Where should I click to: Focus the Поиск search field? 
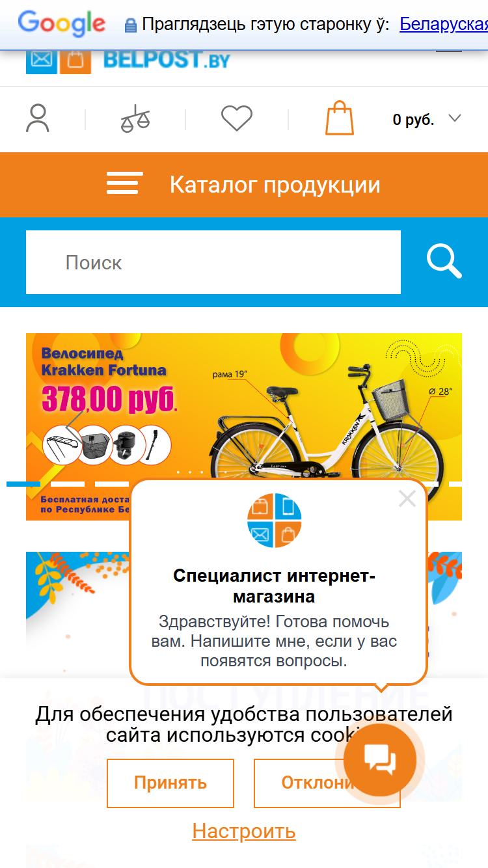pos(213,262)
